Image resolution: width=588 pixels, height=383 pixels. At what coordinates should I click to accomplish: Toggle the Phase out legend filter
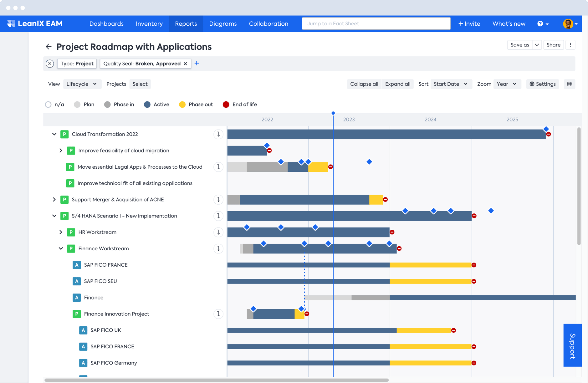click(182, 105)
